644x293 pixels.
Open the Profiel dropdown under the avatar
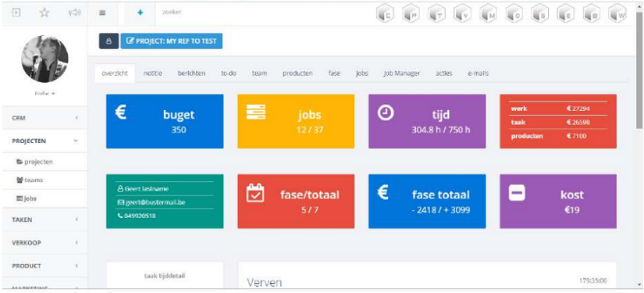(44, 93)
